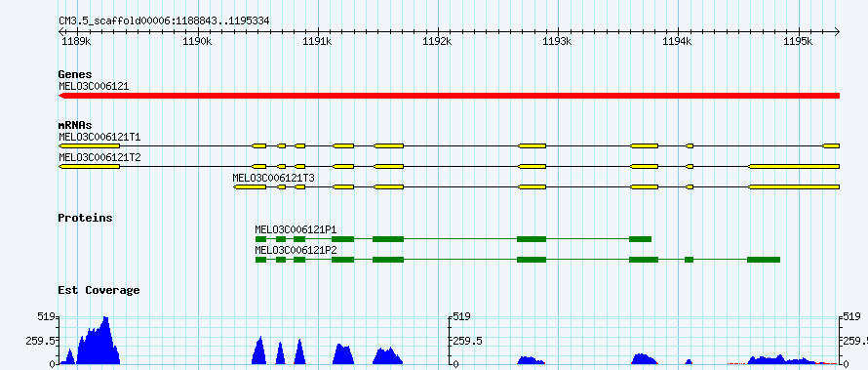Screen dimensions: 868x370
Task: Click the T1 exon at the right end
Action: (831, 145)
